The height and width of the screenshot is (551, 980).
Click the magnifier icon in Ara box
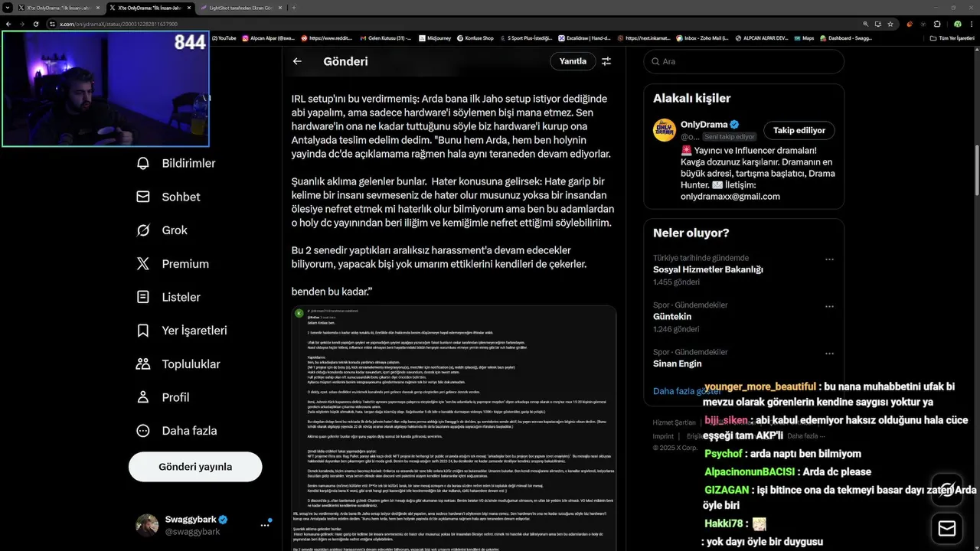(x=655, y=61)
